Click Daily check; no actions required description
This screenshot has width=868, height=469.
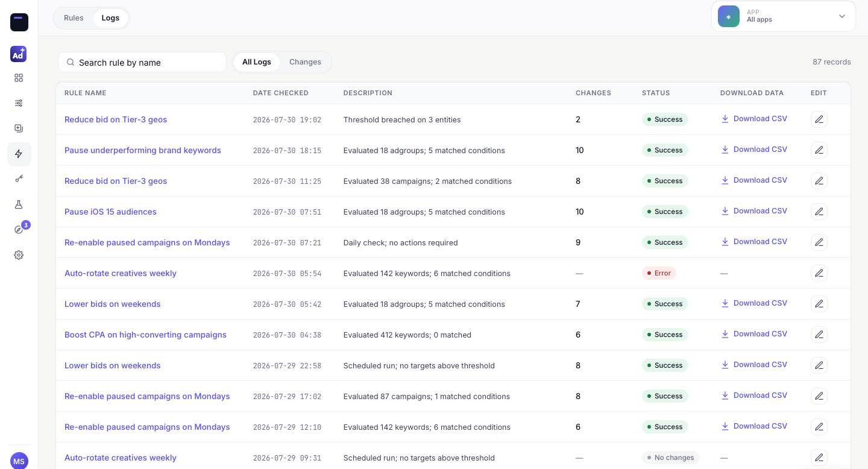pyautogui.click(x=400, y=242)
